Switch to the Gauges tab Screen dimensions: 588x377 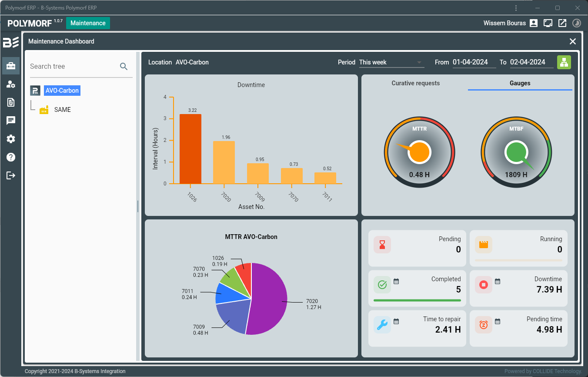tap(520, 83)
